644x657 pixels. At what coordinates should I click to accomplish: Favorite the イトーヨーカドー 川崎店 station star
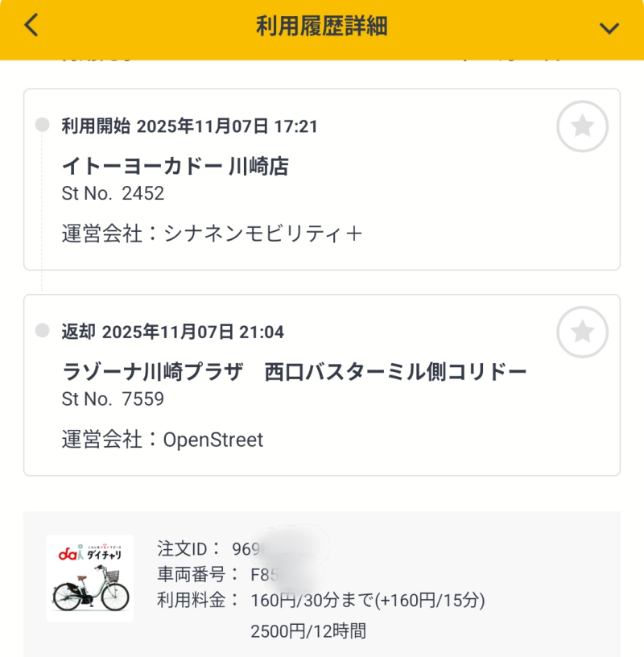(582, 126)
